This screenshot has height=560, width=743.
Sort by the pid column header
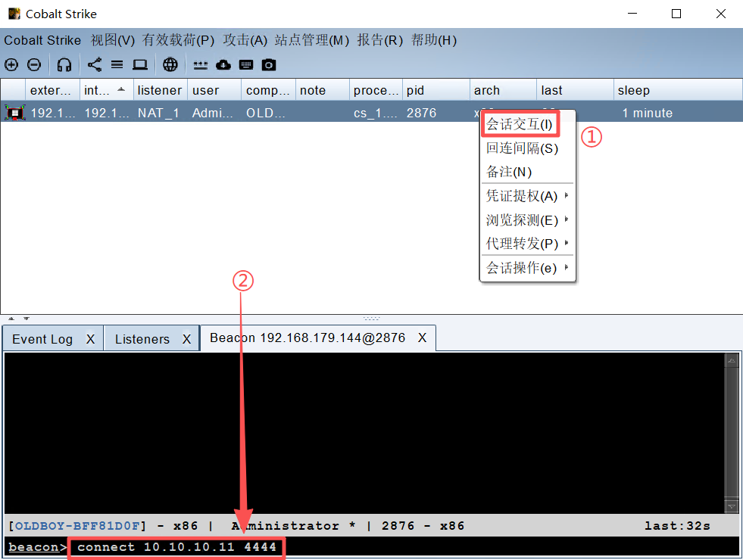click(436, 90)
